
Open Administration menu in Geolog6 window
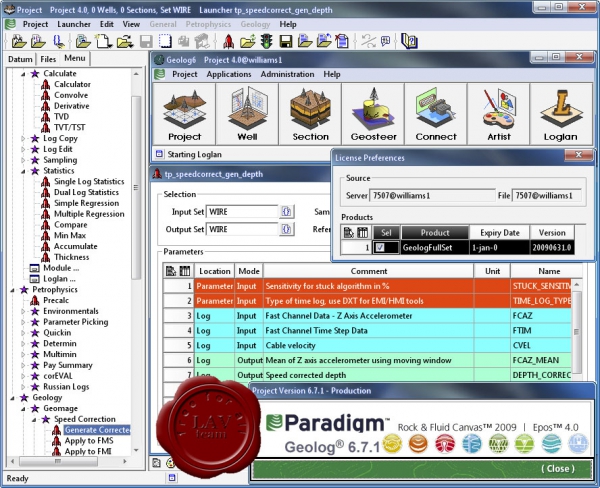(x=287, y=74)
